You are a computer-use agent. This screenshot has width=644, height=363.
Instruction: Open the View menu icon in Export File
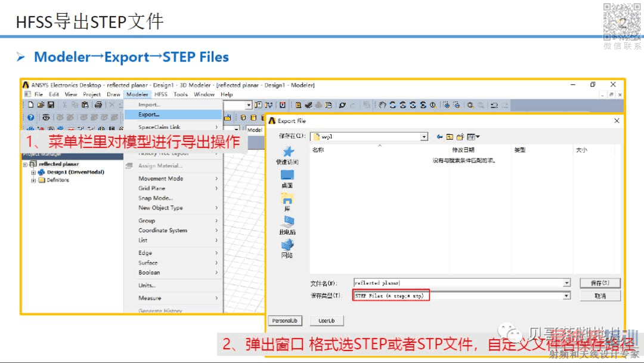point(473,137)
